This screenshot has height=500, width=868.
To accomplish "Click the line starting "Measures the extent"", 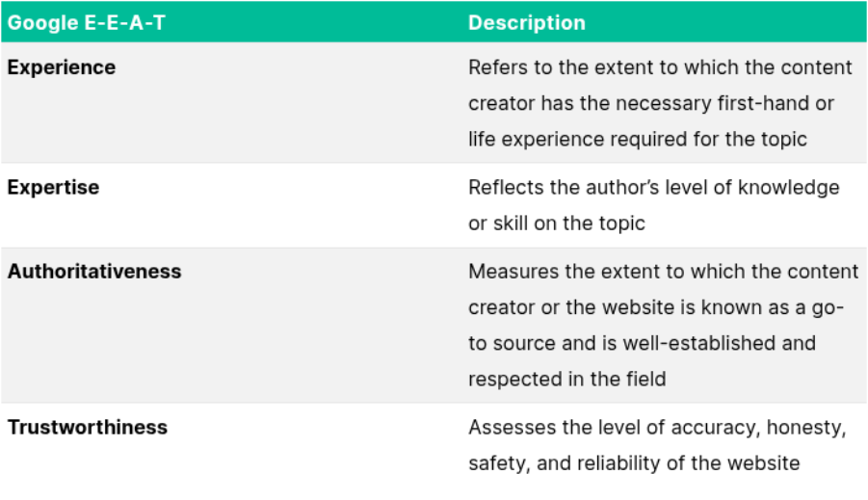I will point(663,272).
